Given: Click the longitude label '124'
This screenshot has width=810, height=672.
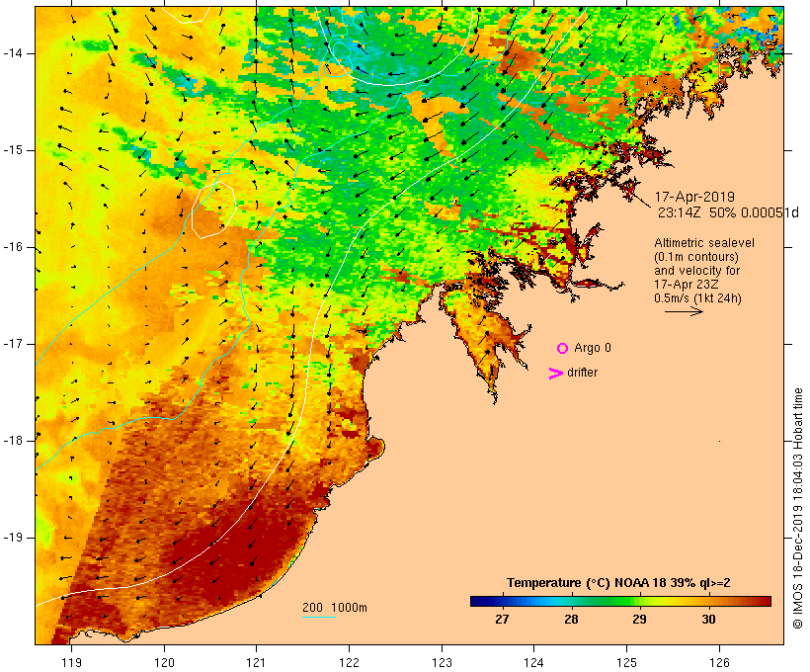Looking at the screenshot, I should click(534, 662).
